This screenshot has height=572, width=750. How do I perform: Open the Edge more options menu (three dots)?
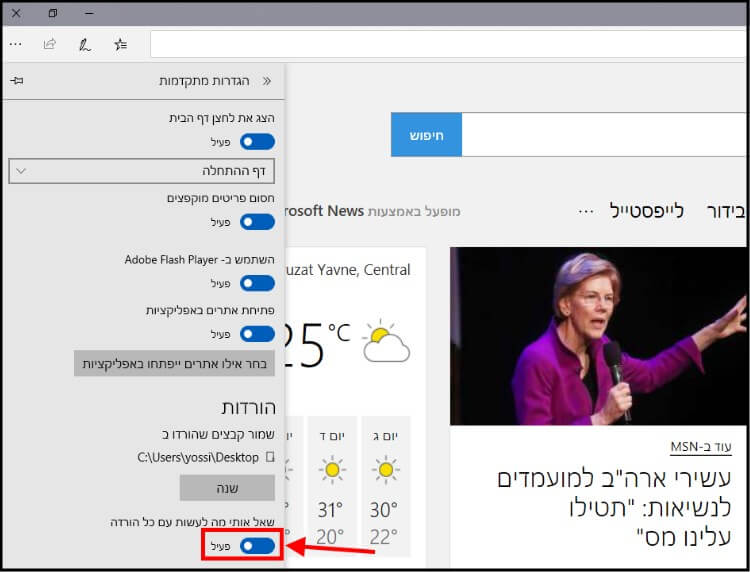pyautogui.click(x=15, y=44)
